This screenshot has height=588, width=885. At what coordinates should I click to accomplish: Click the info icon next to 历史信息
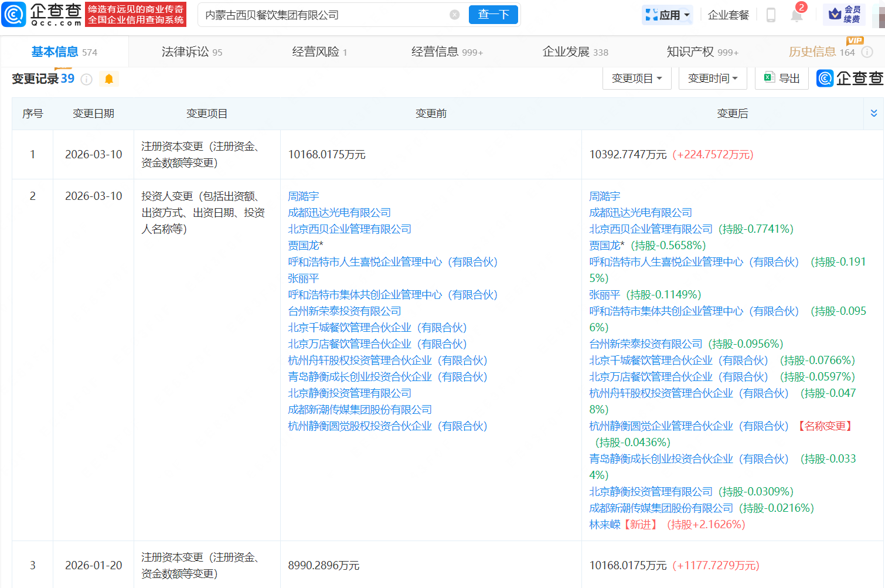pos(868,52)
